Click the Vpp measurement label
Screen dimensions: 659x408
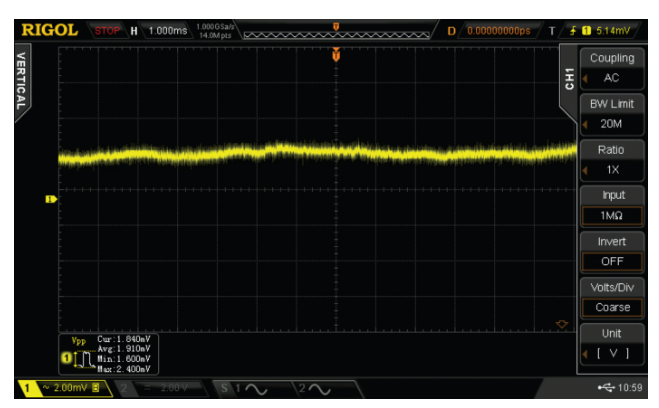coord(79,340)
